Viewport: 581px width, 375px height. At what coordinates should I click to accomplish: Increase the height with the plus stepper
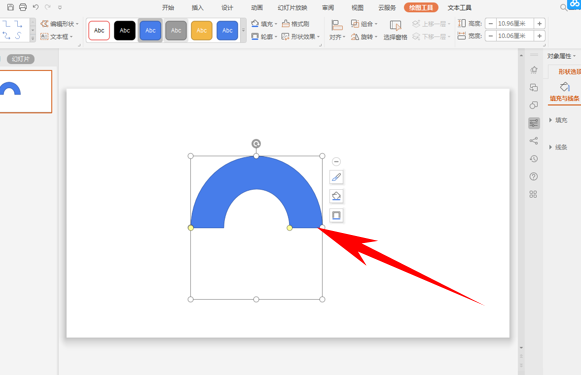[540, 23]
